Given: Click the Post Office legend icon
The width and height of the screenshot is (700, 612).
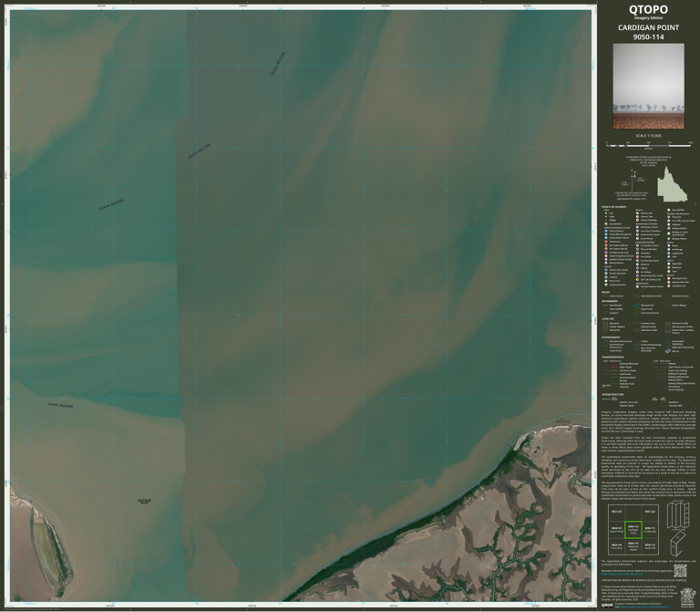Looking at the screenshot, I should coord(637,257).
